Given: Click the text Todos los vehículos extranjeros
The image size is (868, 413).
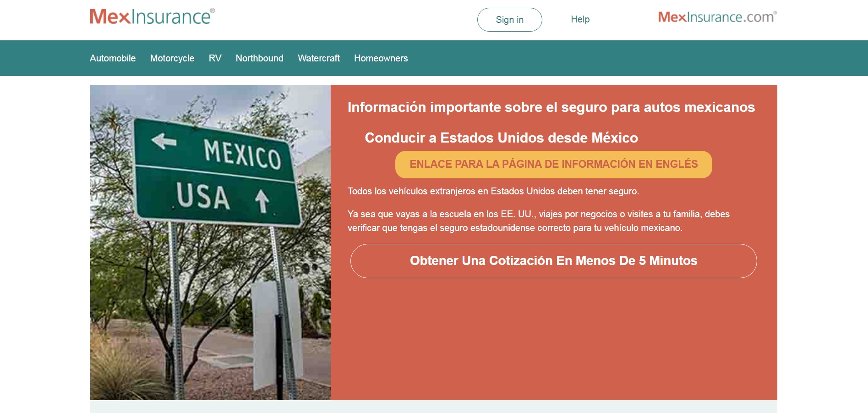Looking at the screenshot, I should [x=493, y=191].
